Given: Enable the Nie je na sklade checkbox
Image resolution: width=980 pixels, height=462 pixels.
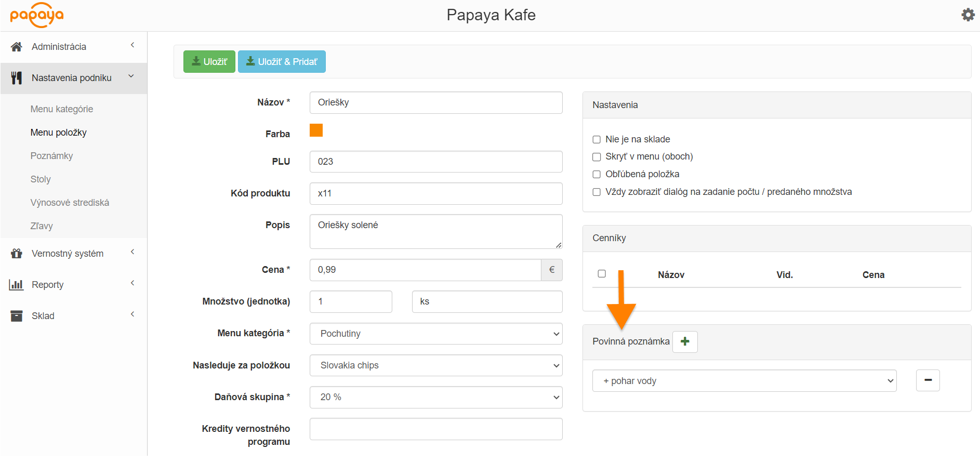Looking at the screenshot, I should pyautogui.click(x=597, y=139).
